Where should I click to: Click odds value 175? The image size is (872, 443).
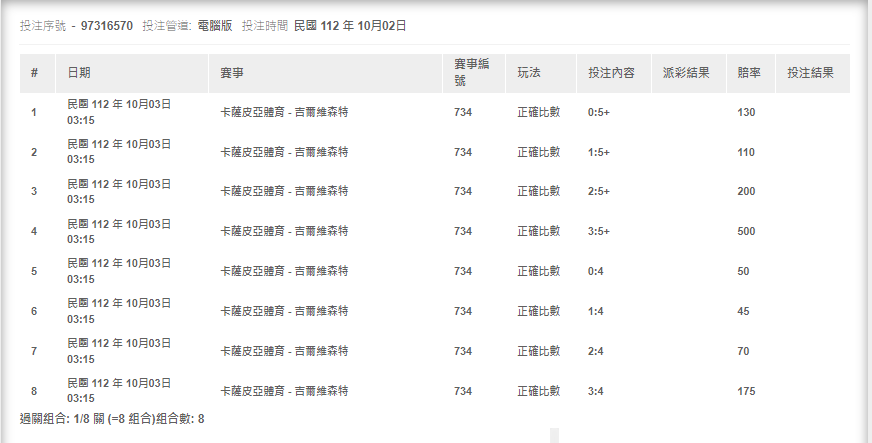click(x=746, y=391)
